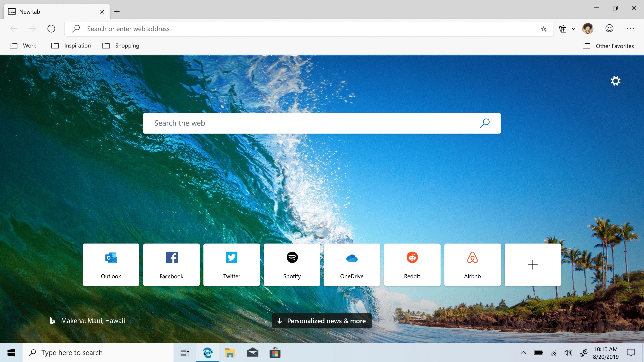
Task: Open Outlook shortcut tile
Action: (111, 264)
